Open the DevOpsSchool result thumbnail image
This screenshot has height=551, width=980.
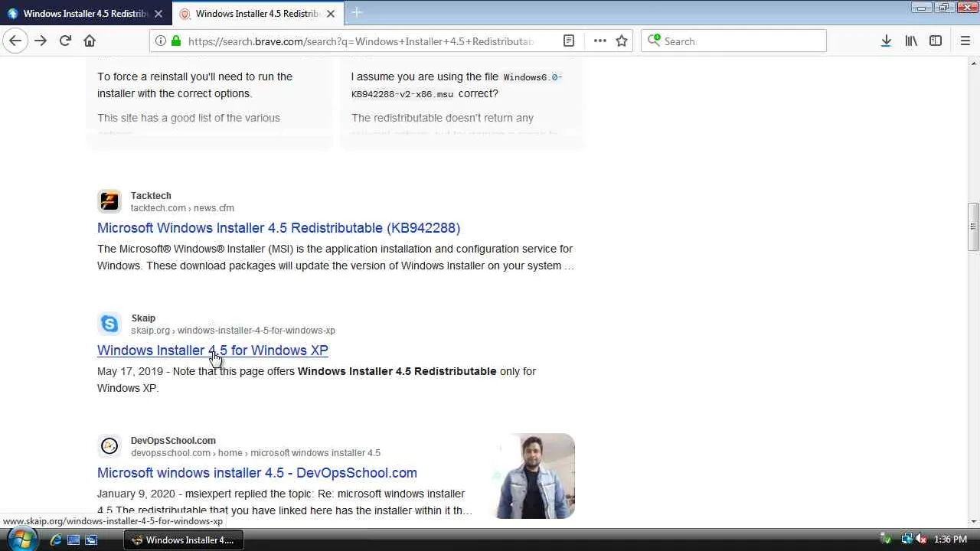click(x=535, y=476)
